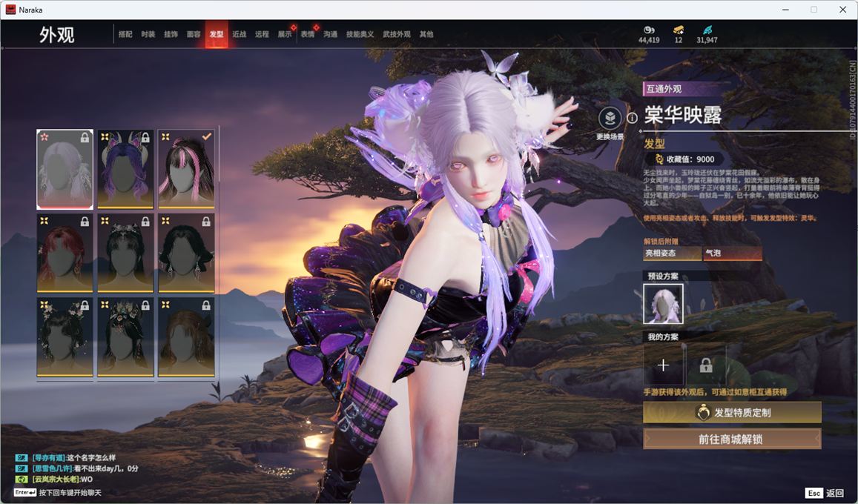Click the 棠华映露 item name
This screenshot has height=504, width=858.
tap(683, 115)
